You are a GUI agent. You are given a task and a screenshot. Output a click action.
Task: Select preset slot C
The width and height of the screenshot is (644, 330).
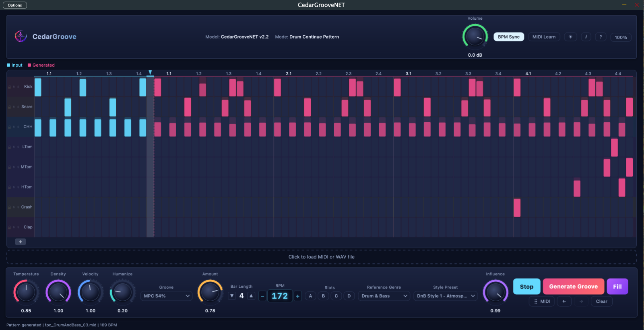[x=336, y=296]
